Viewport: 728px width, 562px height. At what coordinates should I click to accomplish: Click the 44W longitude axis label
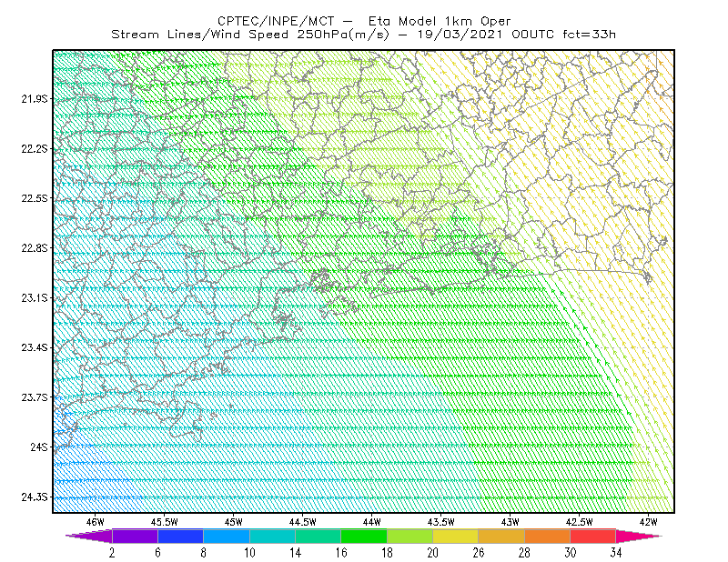pos(372,522)
